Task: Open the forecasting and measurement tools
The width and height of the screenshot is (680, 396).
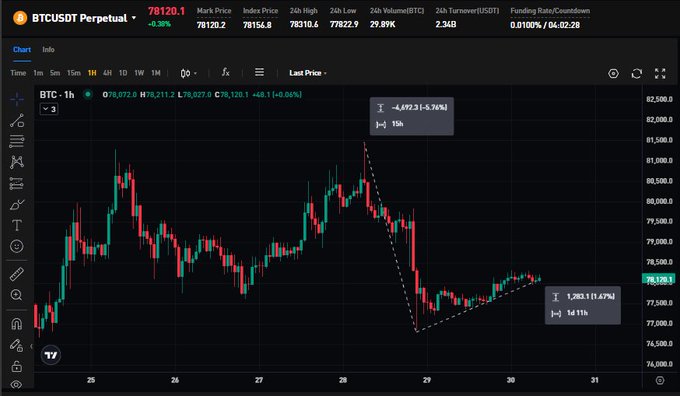Action: tap(17, 183)
